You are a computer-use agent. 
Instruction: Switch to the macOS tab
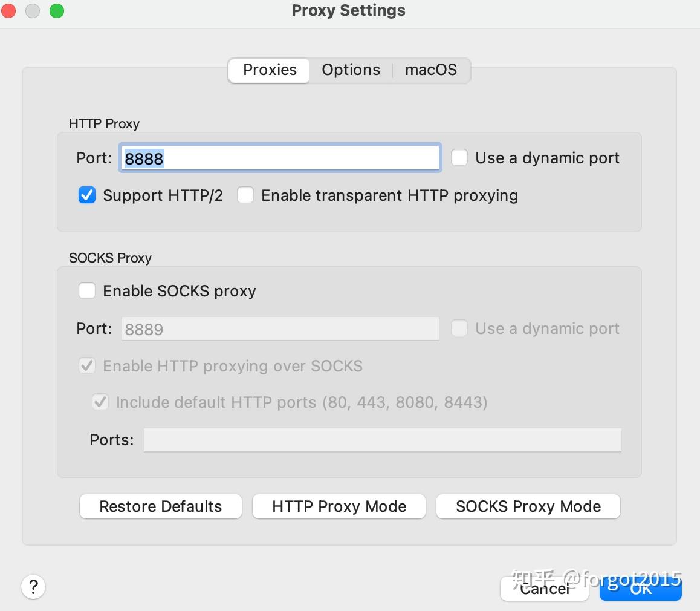(431, 70)
